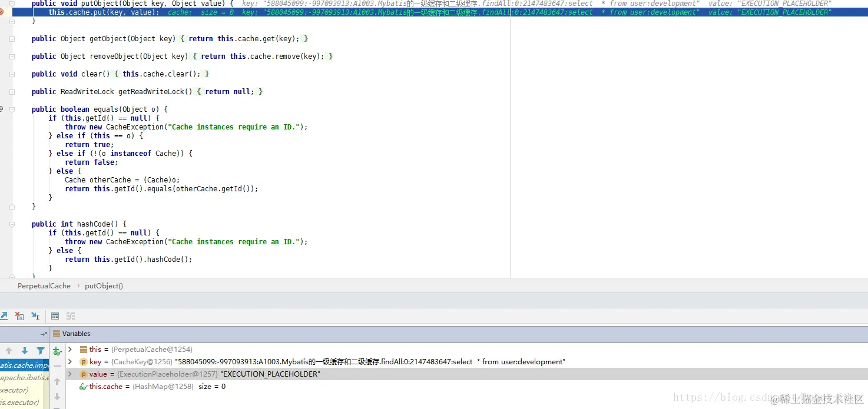
Task: Click 'return this.getId().equals(otherCache.getId());' line
Action: click(161, 188)
